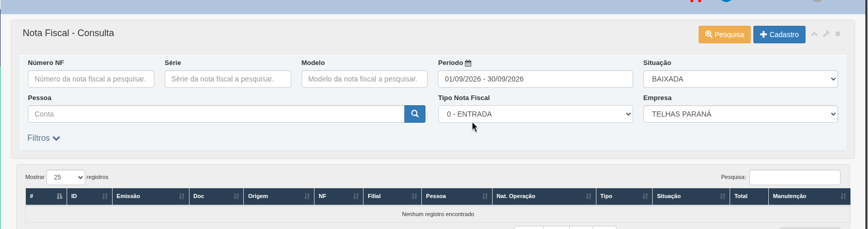Sort by Emissão column sort icon

(x=182, y=196)
